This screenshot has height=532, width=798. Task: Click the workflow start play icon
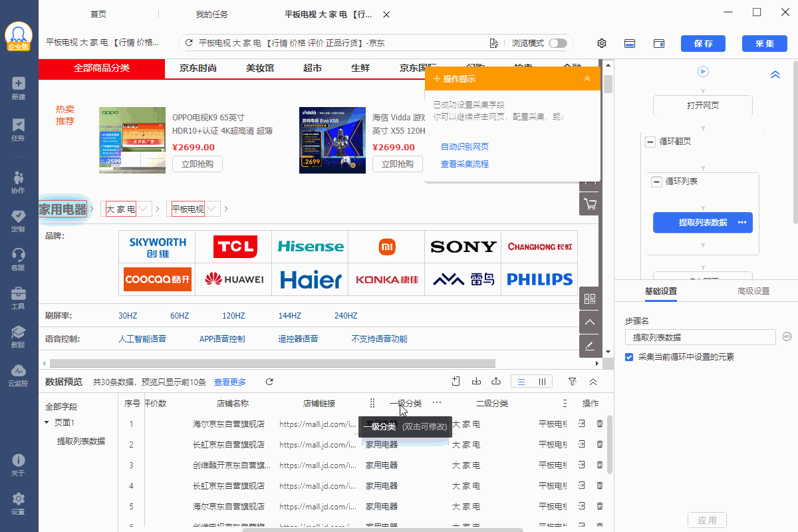click(703, 71)
